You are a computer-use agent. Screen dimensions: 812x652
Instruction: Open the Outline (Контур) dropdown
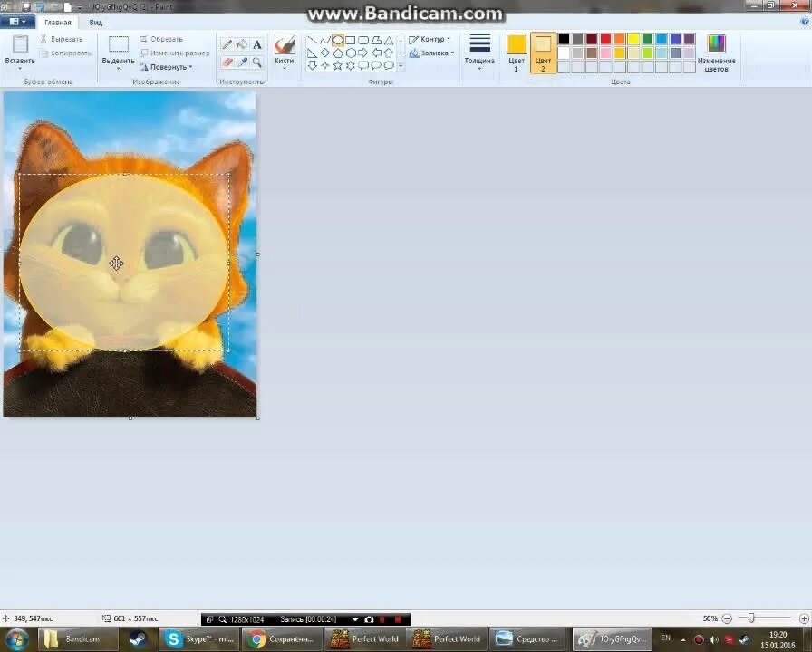coord(430,39)
